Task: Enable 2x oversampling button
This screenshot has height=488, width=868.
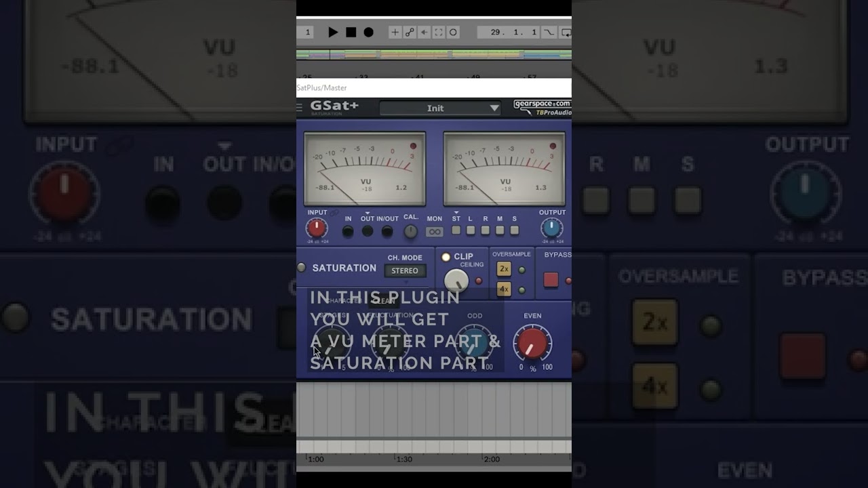Action: (504, 269)
